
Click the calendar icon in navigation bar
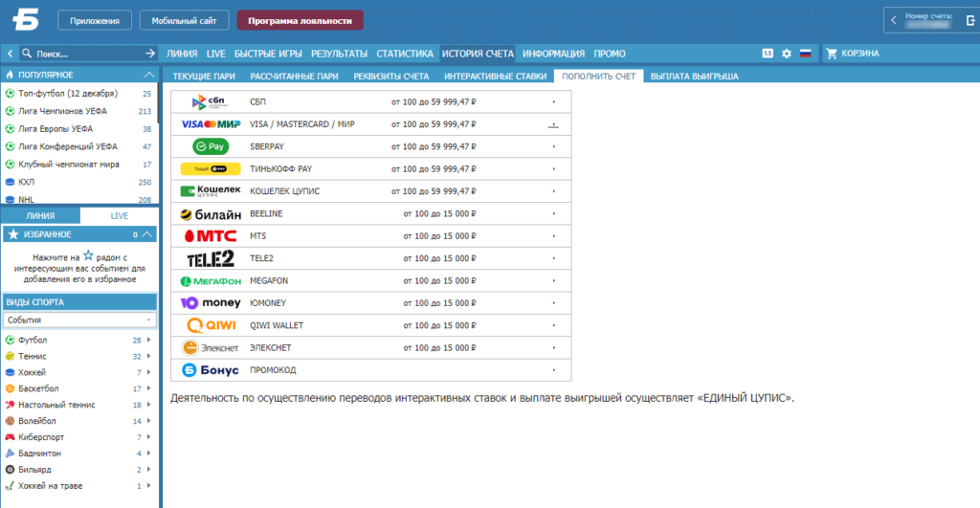[x=768, y=54]
